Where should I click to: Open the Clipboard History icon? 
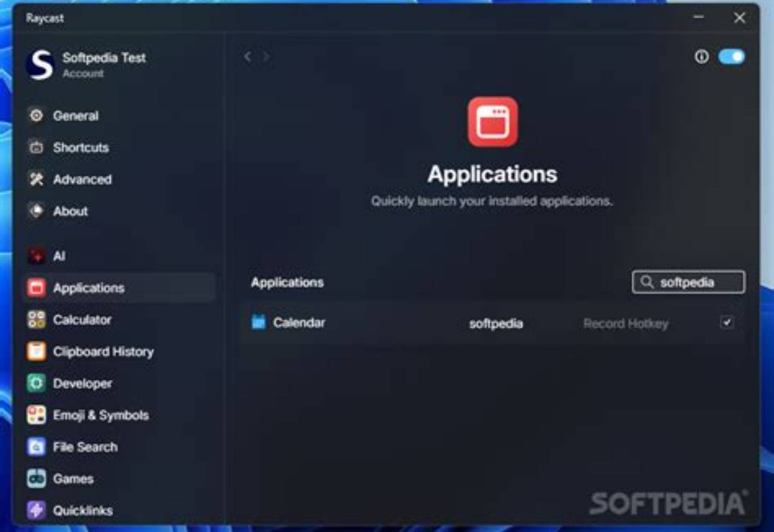coord(36,351)
